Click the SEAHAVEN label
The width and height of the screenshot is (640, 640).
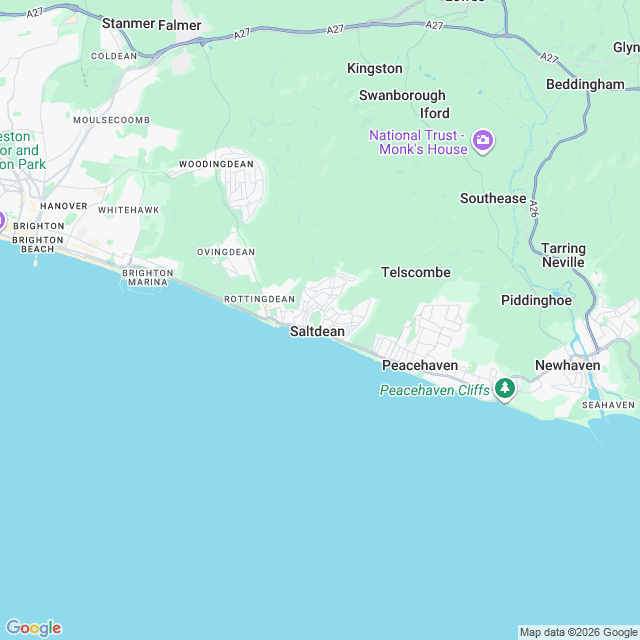pos(608,405)
